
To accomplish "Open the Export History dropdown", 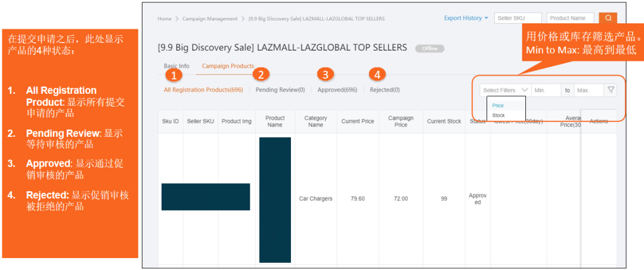I will [466, 18].
